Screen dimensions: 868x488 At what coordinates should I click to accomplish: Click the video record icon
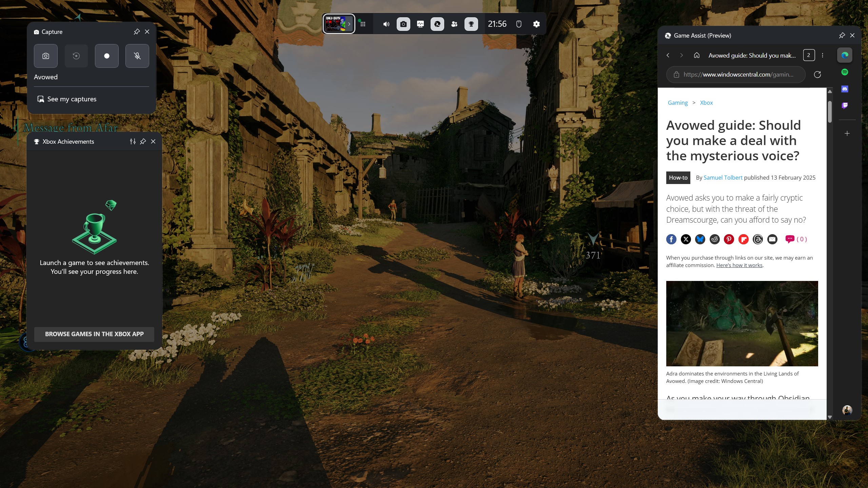pyautogui.click(x=106, y=56)
